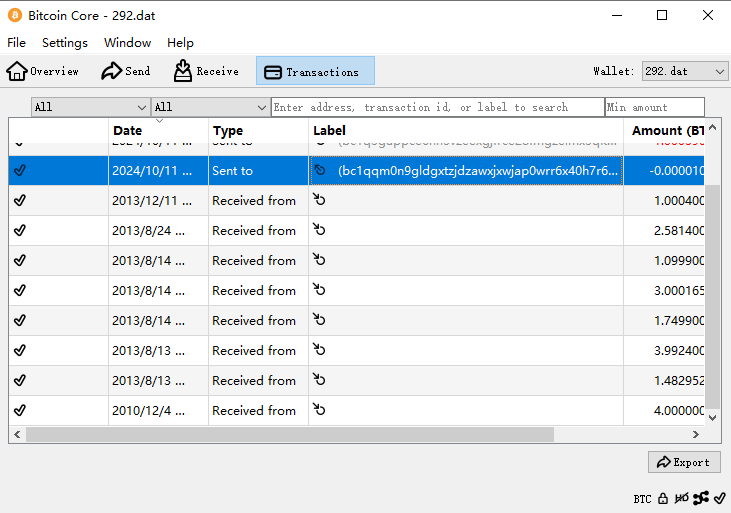Viewport: 731px width, 513px height.
Task: Open the Receive page
Action: click(206, 71)
